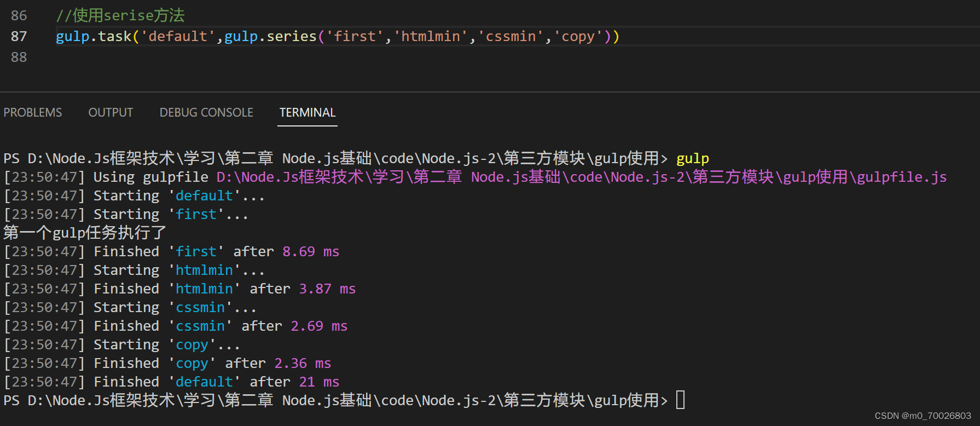Click the 'first' string argument in line 87
The height and width of the screenshot is (426, 980).
355,36
